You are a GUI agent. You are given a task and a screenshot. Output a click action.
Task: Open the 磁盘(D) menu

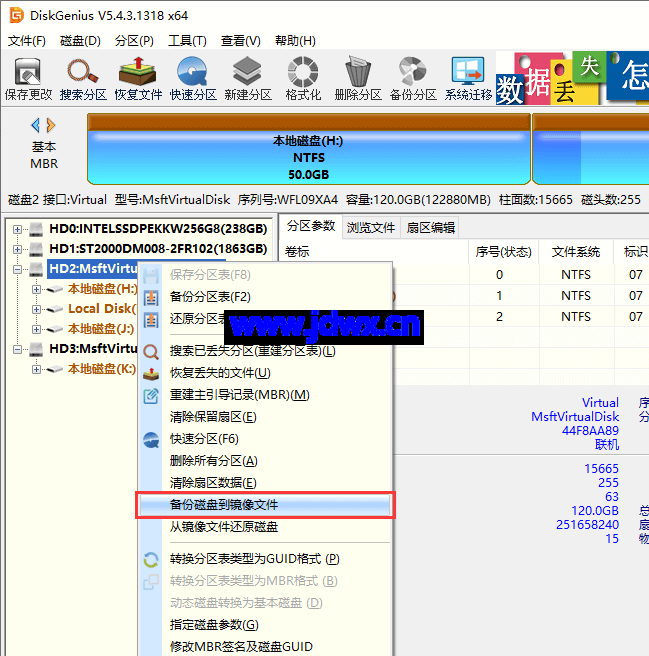click(x=80, y=41)
